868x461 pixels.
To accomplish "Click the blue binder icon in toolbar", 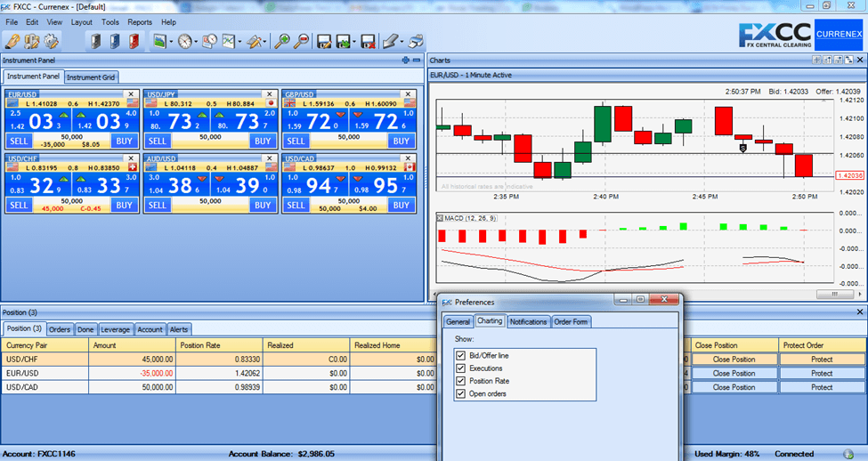I will pos(115,41).
